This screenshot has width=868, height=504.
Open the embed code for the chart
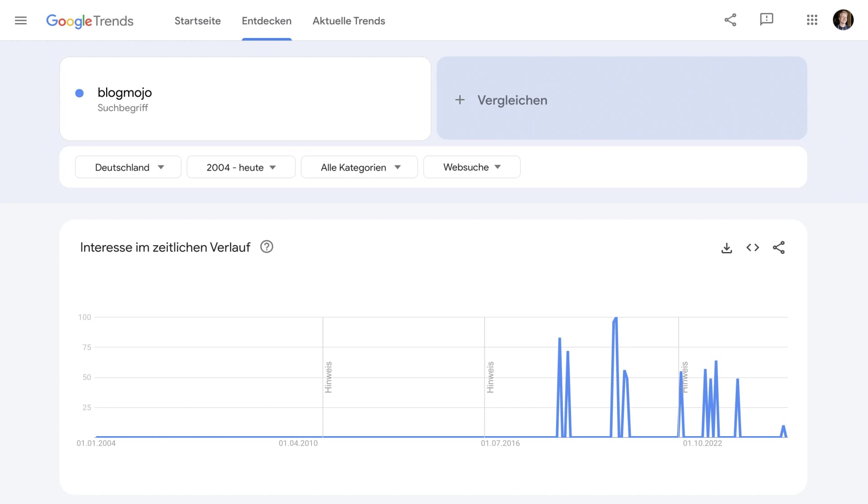[753, 247]
